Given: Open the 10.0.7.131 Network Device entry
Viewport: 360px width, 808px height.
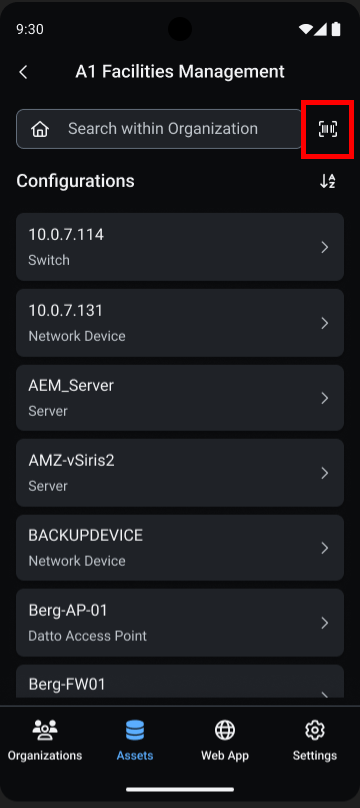Looking at the screenshot, I should (x=180, y=323).
